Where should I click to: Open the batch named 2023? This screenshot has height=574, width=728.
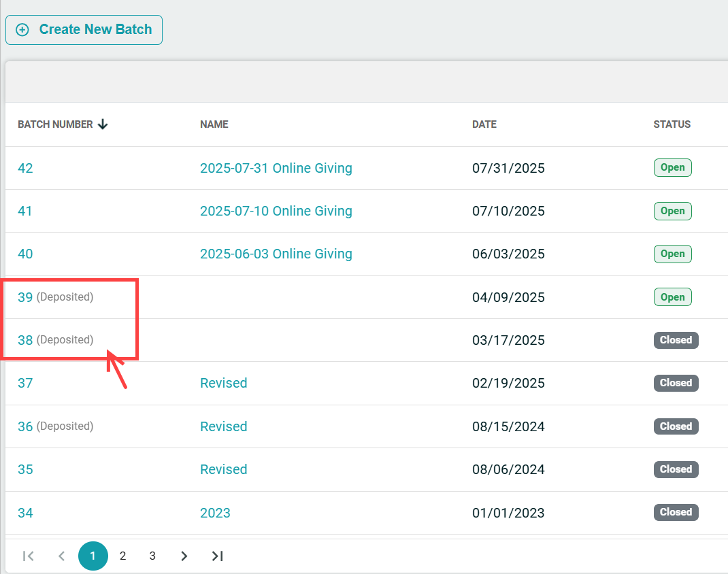(215, 513)
